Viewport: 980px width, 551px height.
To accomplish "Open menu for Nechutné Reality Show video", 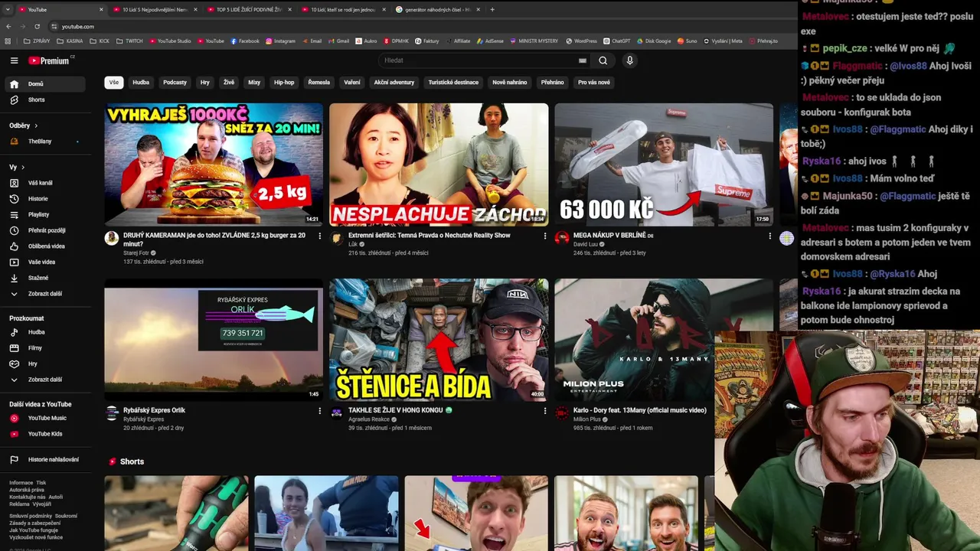I will coord(545,236).
